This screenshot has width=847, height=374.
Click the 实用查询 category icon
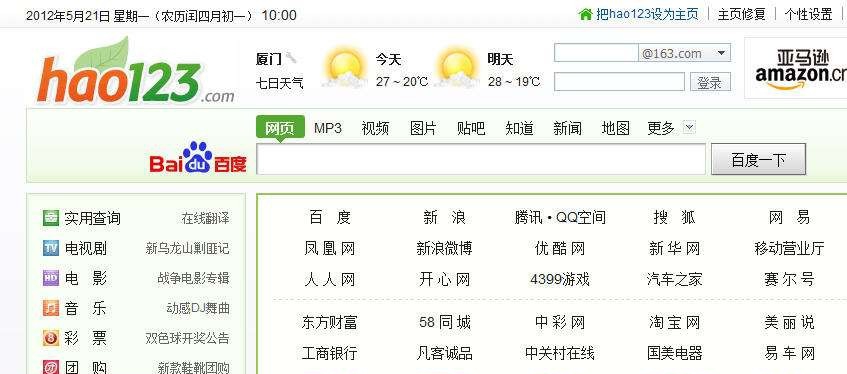51,218
